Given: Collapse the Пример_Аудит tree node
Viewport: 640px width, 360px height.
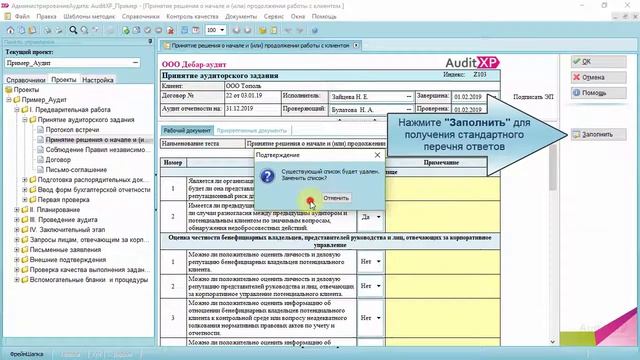Looking at the screenshot, I should pyautogui.click(x=9, y=100).
